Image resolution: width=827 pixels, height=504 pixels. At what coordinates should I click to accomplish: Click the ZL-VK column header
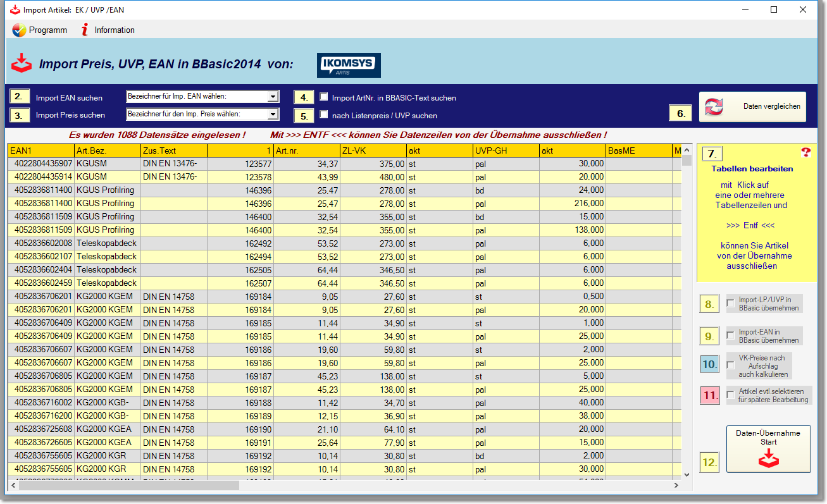click(373, 151)
